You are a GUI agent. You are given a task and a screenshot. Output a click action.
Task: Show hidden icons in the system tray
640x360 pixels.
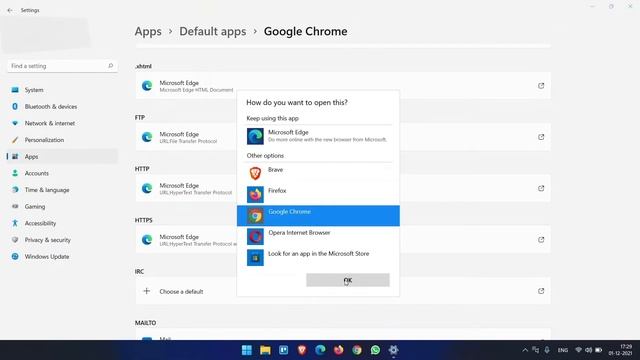click(x=525, y=350)
